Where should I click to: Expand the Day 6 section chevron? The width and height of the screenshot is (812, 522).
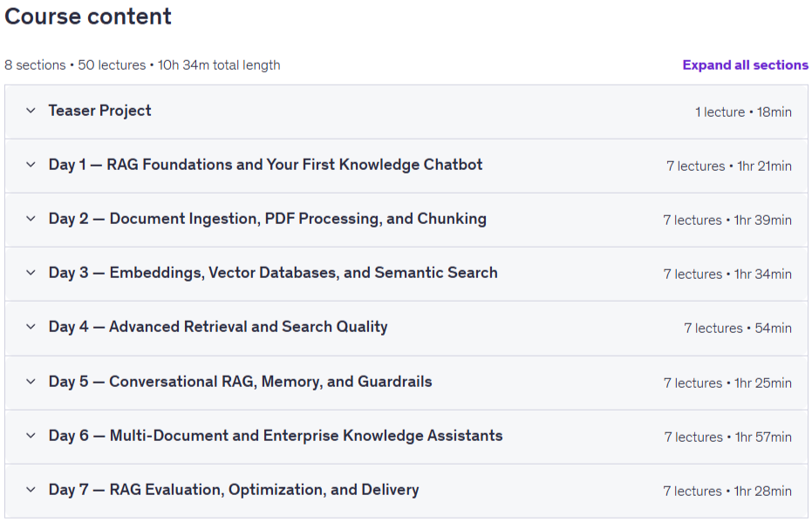pos(31,436)
